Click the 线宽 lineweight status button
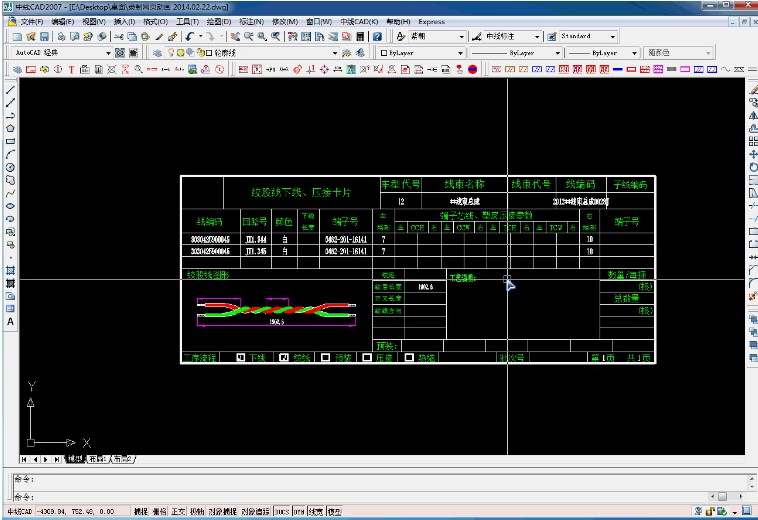The image size is (758, 520). coord(315,511)
